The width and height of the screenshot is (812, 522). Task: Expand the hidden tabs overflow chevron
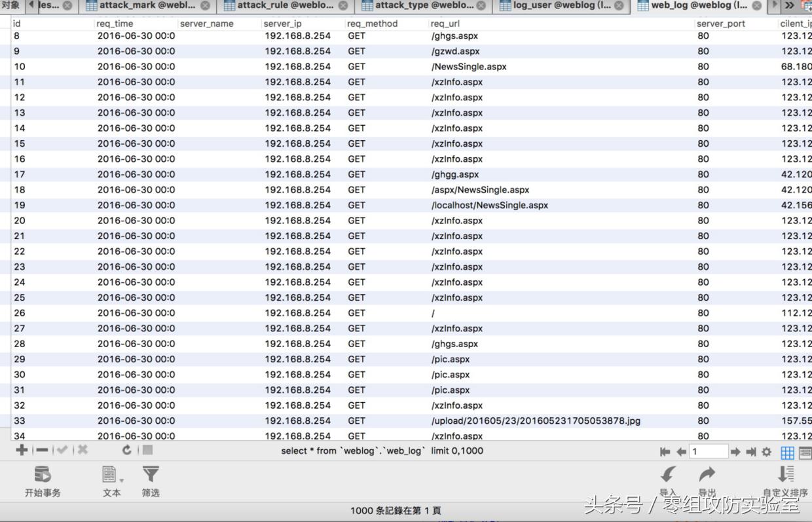click(x=790, y=6)
